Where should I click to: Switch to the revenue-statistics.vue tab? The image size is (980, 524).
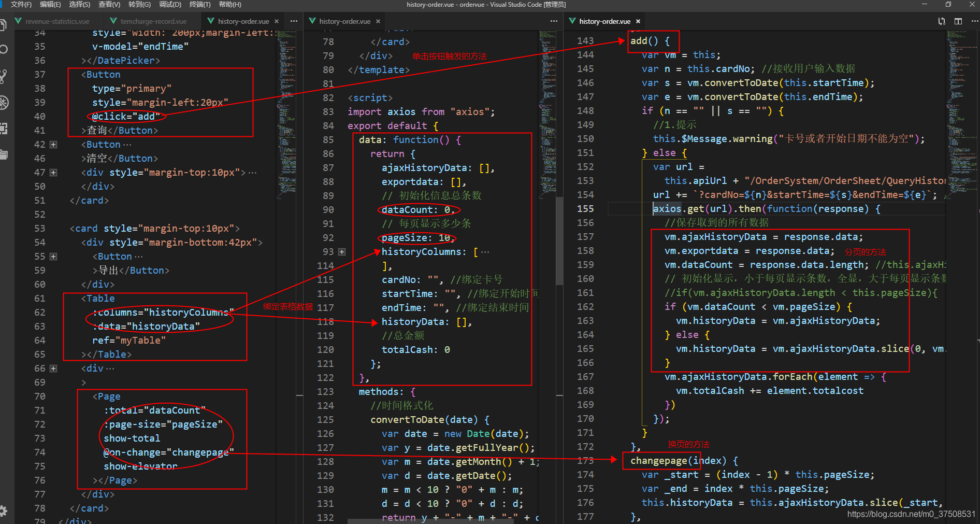pos(57,21)
